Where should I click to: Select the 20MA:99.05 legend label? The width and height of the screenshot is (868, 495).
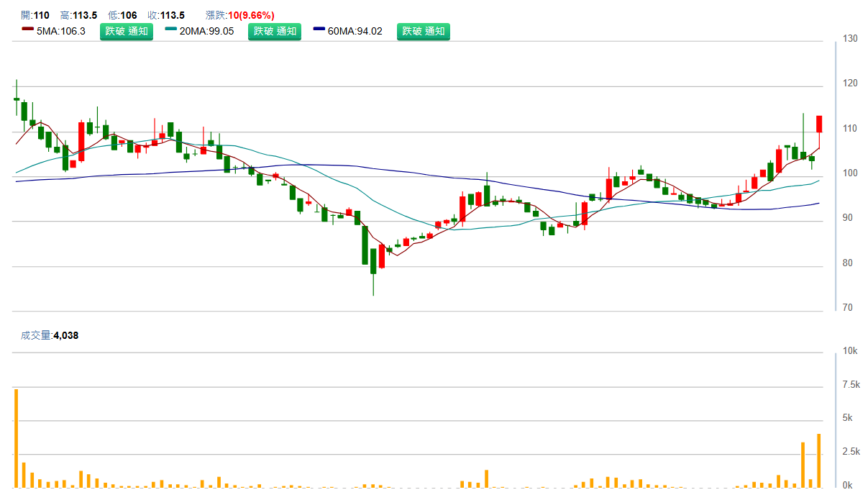pyautogui.click(x=209, y=32)
